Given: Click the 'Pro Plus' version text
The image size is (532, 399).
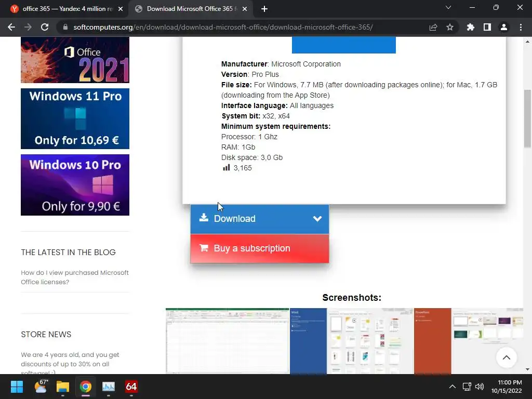Looking at the screenshot, I should pos(265,74).
